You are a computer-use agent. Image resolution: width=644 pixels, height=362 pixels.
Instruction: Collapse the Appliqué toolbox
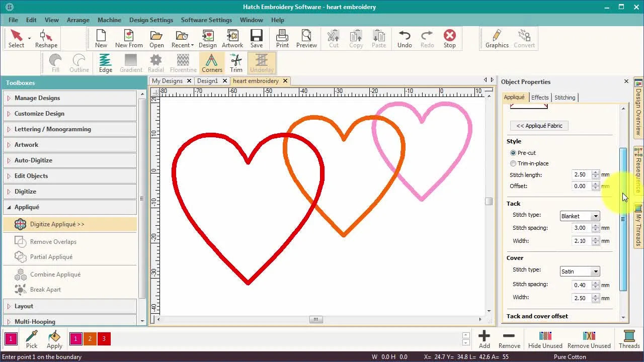click(69, 207)
